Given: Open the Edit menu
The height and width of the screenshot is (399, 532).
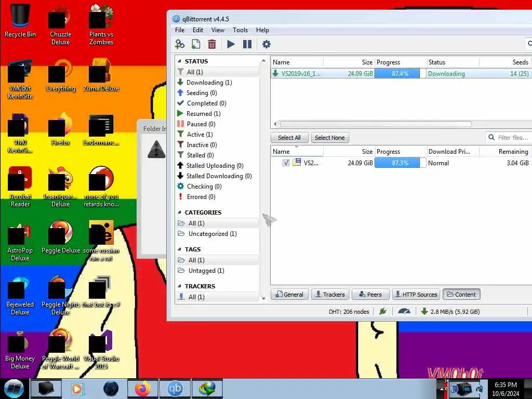Looking at the screenshot, I should [x=198, y=30].
